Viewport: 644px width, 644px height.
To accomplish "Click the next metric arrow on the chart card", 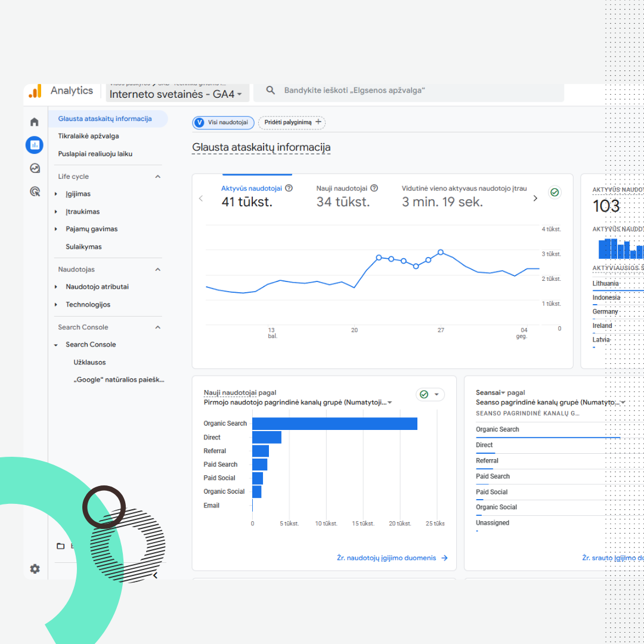I will (535, 199).
